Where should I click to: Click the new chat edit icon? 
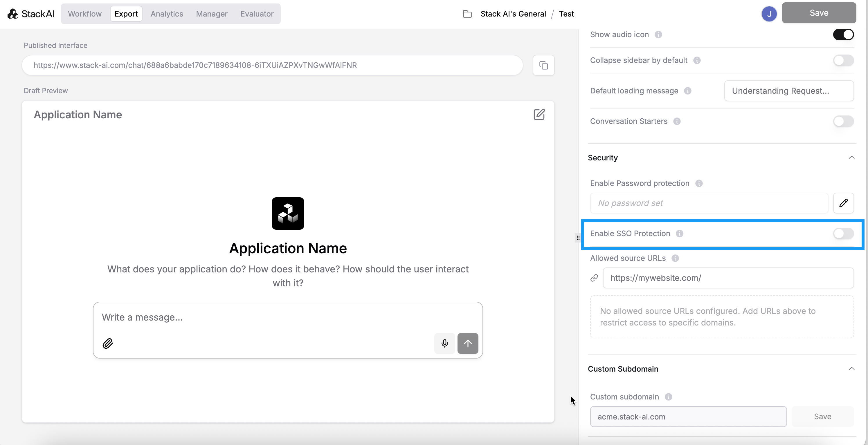539,115
